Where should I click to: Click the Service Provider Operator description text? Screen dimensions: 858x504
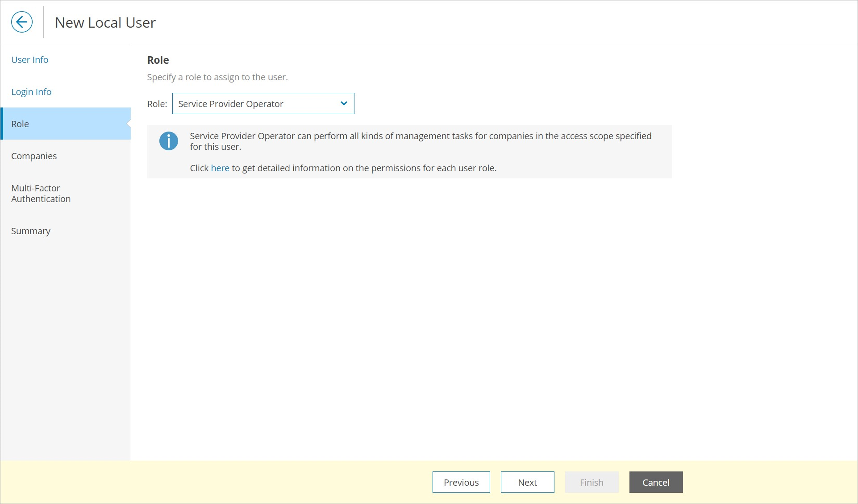[x=420, y=136]
